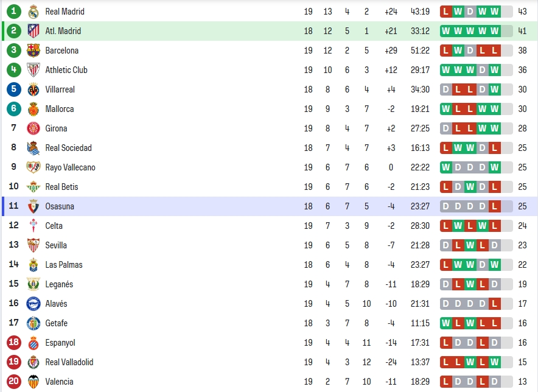The width and height of the screenshot is (538, 392).
Task: Select Real Madrid's first form result L
Action: click(445, 12)
